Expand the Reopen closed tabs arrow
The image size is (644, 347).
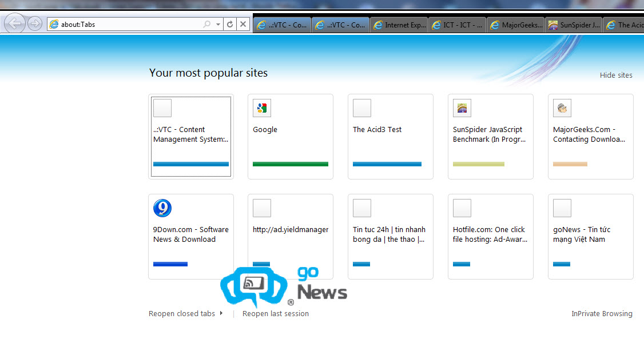221,313
